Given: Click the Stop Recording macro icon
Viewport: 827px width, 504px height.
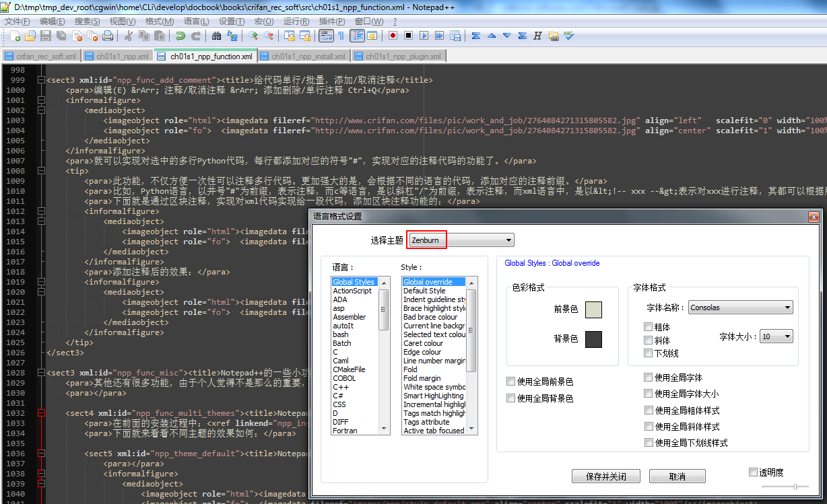Looking at the screenshot, I should pyautogui.click(x=408, y=36).
